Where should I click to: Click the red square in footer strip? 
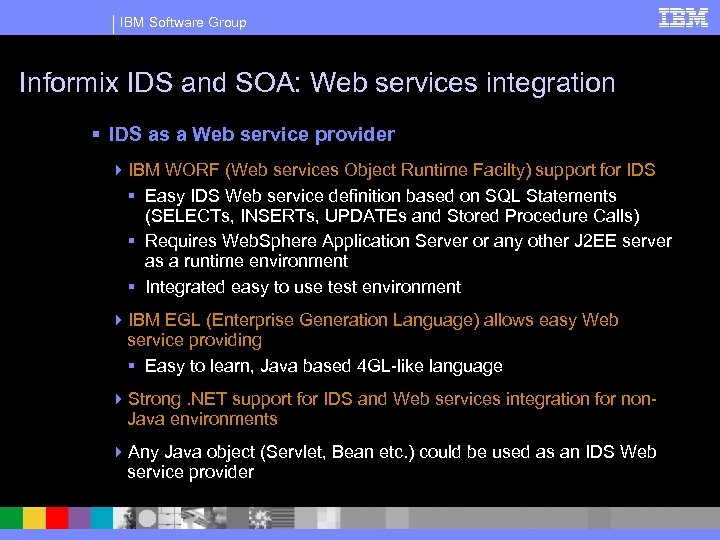click(57, 518)
